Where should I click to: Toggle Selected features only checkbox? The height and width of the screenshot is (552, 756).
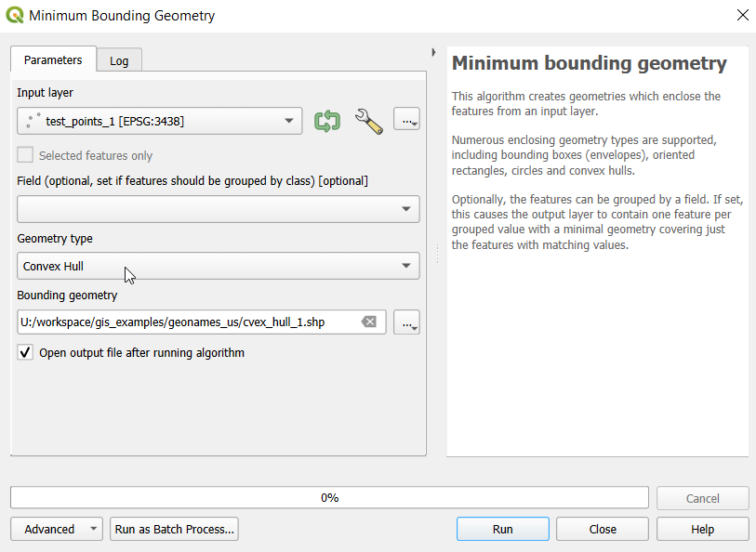pos(26,155)
